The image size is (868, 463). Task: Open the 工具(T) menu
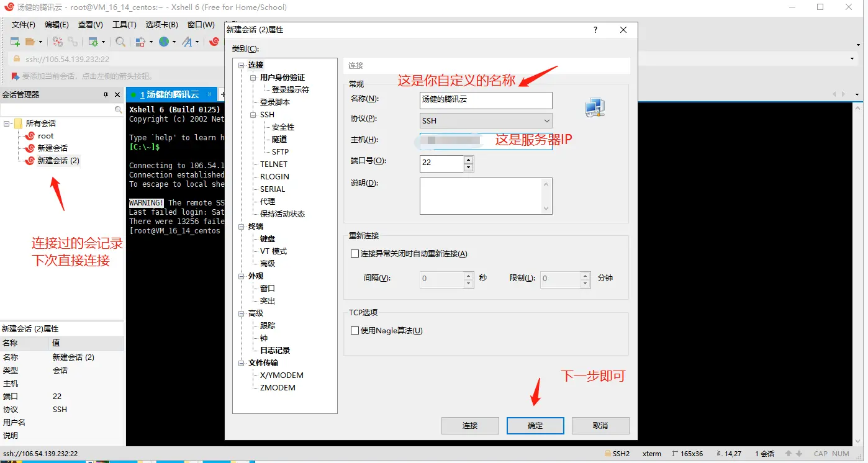point(124,25)
